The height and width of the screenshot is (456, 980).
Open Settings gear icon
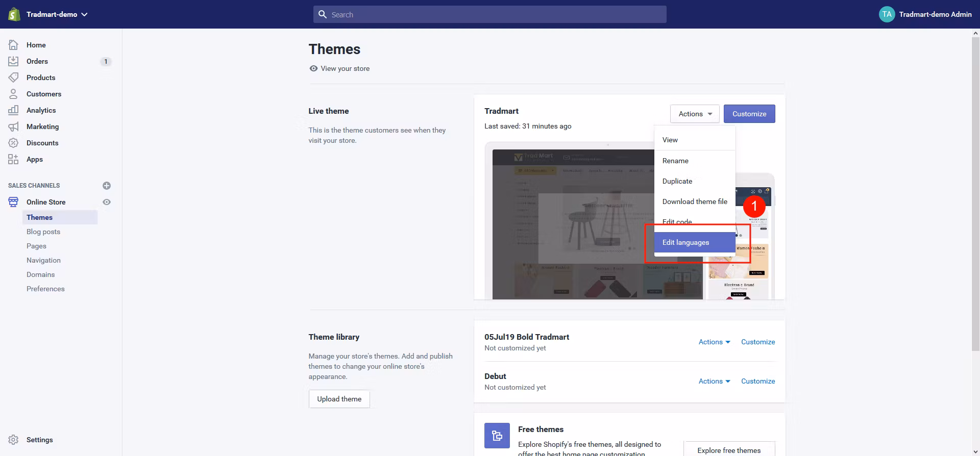coord(14,440)
